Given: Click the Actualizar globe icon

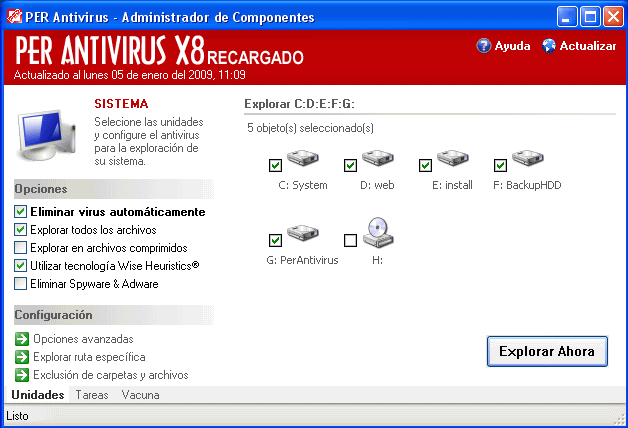Looking at the screenshot, I should (x=548, y=46).
